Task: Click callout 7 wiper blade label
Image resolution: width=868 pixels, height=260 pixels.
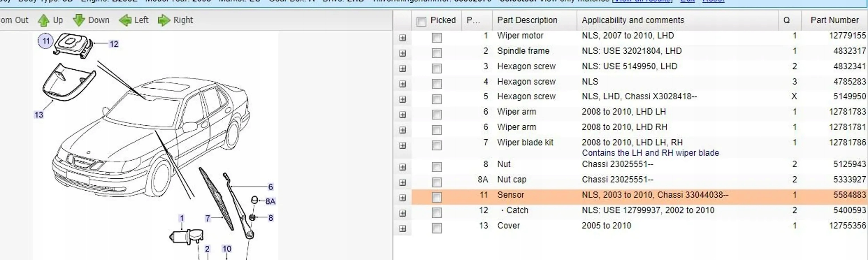Action: click(208, 218)
